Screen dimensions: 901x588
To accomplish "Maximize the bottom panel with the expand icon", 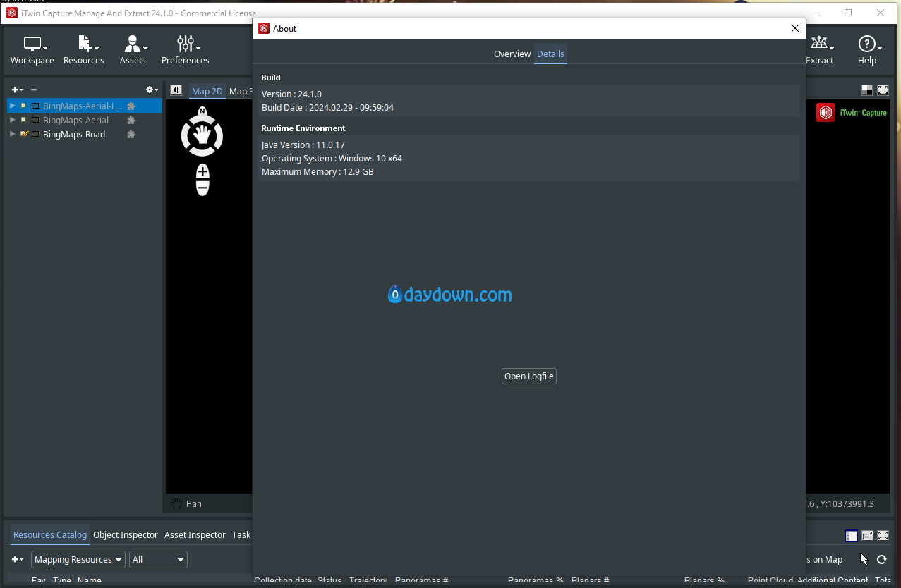I will [x=883, y=537].
